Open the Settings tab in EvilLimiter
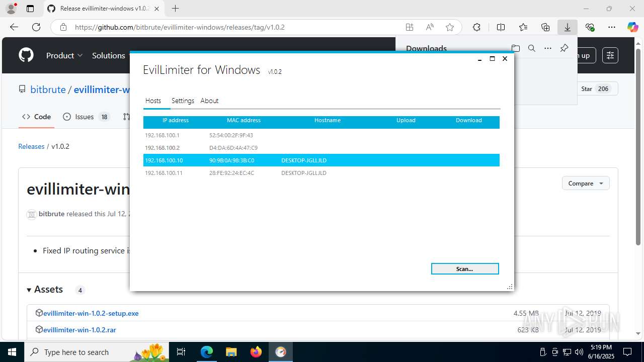 [183, 101]
